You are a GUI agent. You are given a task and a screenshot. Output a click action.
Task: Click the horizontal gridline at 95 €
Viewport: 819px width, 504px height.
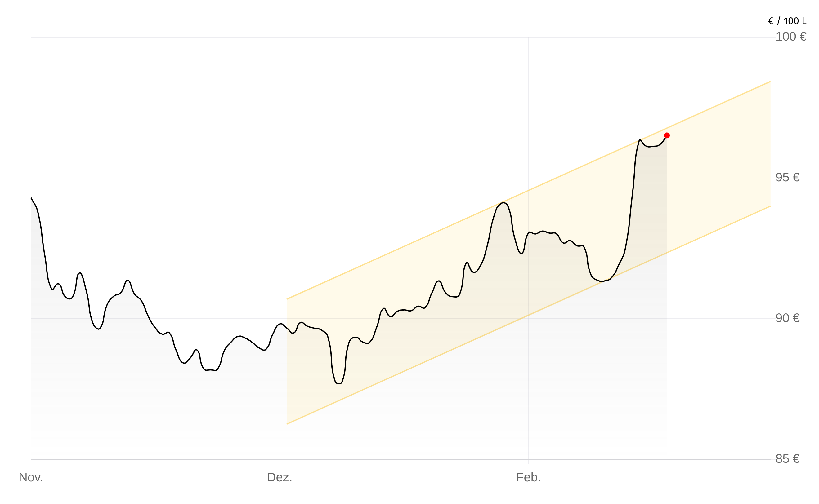pos(167,178)
